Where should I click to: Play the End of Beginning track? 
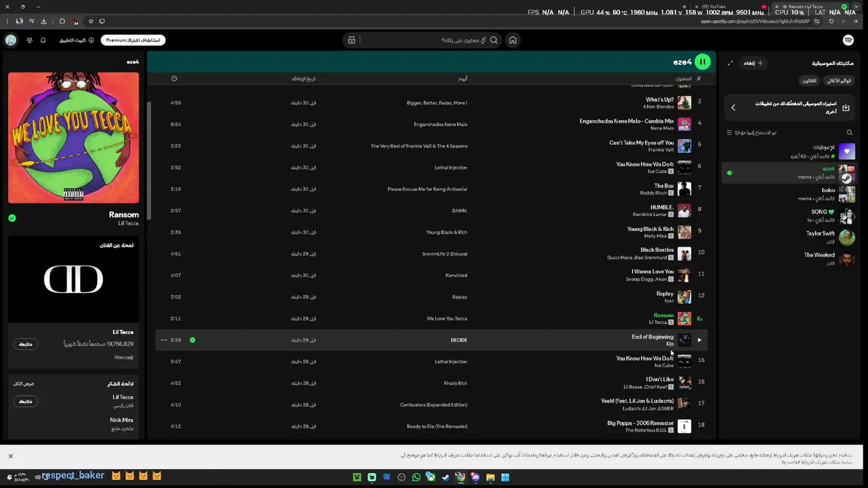coord(699,340)
